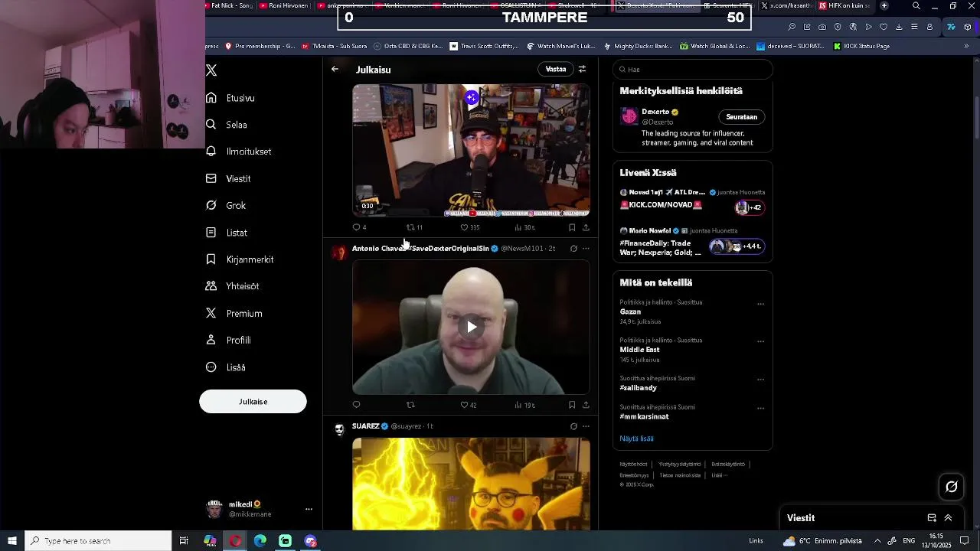Viewport: 980px width, 551px height.
Task: Bookmark Antonio Chavez post
Action: 572,405
